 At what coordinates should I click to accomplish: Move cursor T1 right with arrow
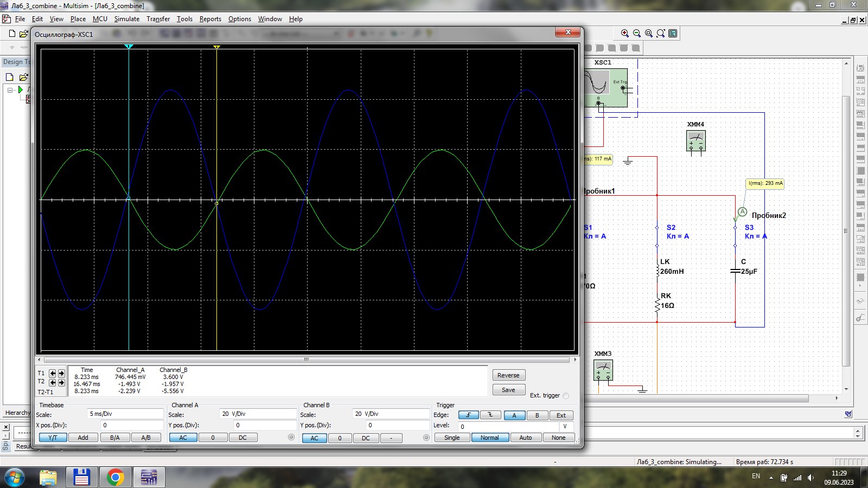click(61, 373)
